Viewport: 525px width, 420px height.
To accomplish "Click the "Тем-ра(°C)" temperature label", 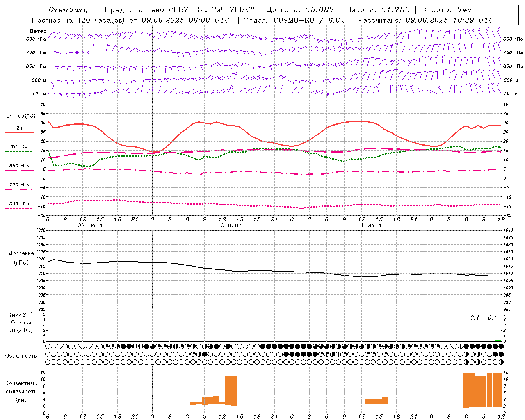I will coord(19,116).
